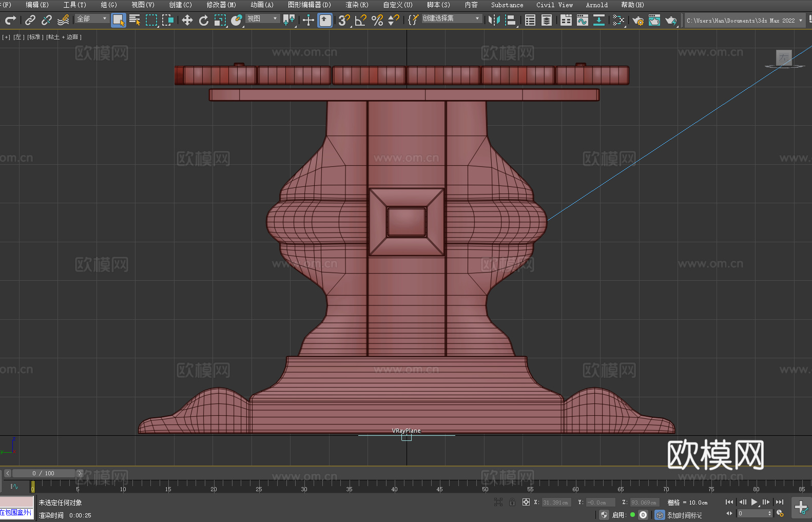Click the pink MAXScript listener swatch

click(x=17, y=502)
